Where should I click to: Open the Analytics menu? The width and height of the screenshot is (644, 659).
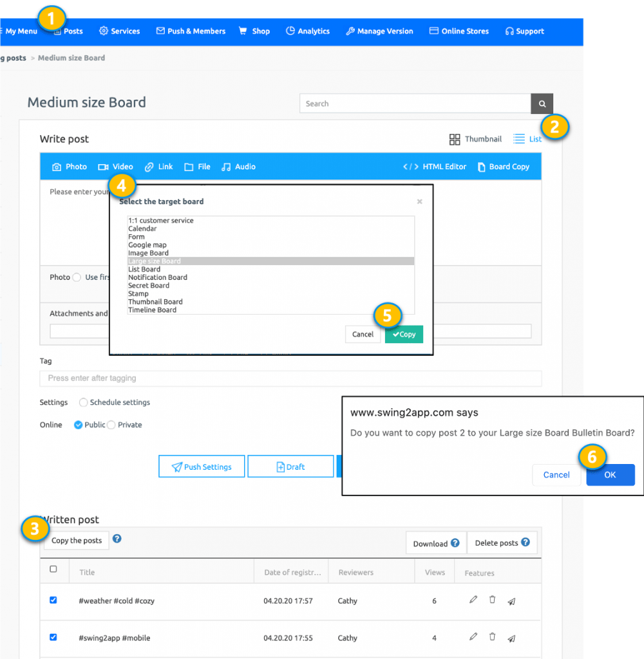click(308, 30)
